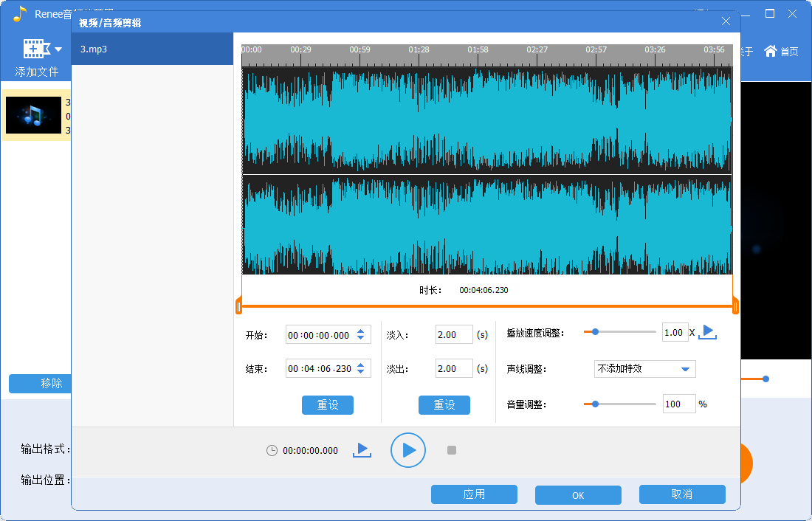The height and width of the screenshot is (521, 812).
Task: Reset the start and end times
Action: pos(328,405)
